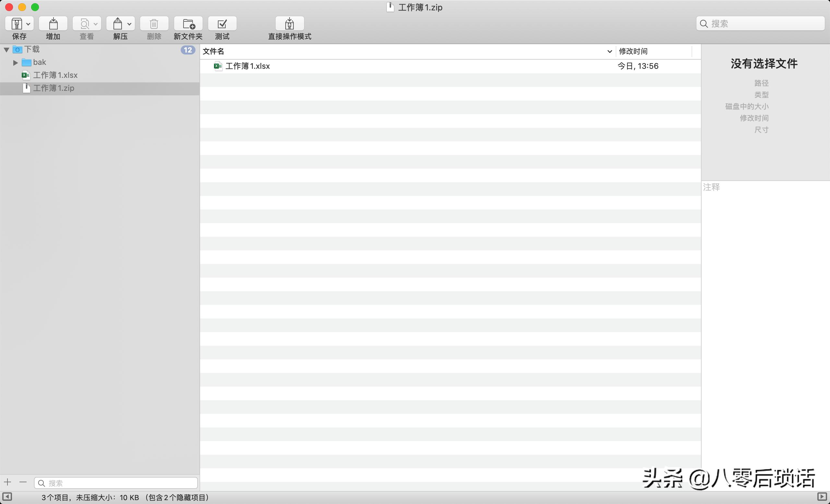Select 工作簿1.xlsx in the sidebar
The width and height of the screenshot is (830, 504).
point(55,75)
